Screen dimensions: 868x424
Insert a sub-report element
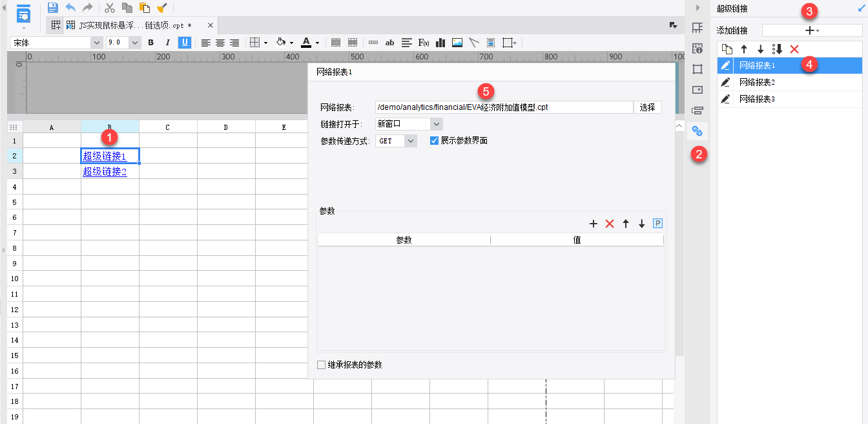pyautogui.click(x=491, y=43)
